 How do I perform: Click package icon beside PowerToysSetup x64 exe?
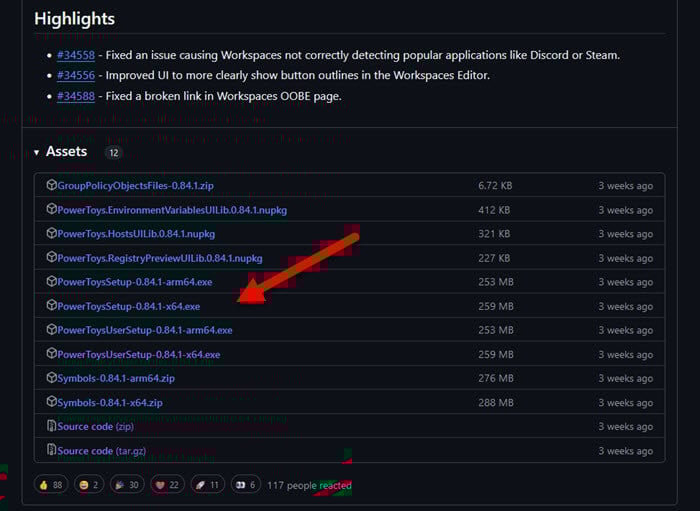click(51, 305)
